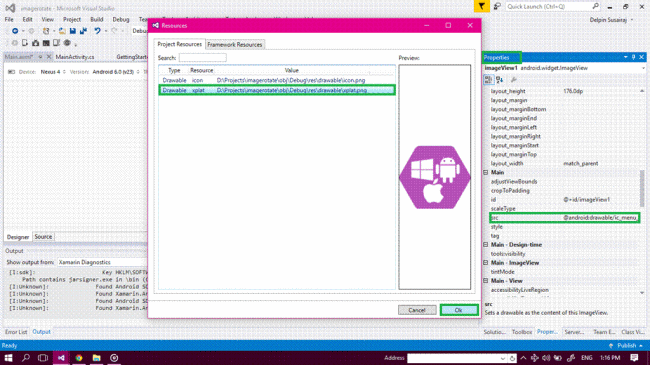Select the Alphabetical sort icon in Properties
This screenshot has height=365, width=650.
pos(500,80)
